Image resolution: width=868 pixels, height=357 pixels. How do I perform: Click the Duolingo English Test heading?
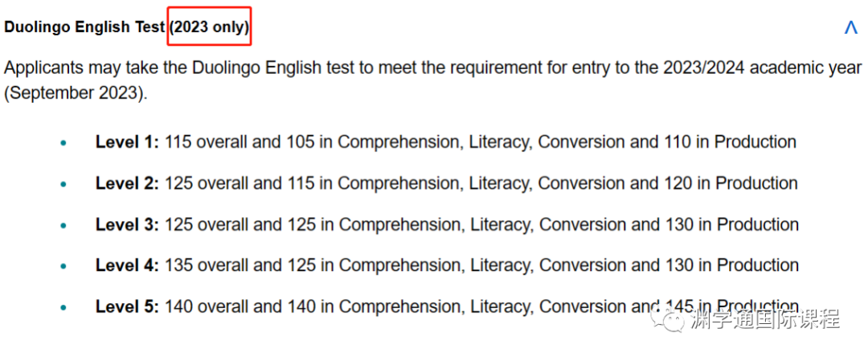84,27
